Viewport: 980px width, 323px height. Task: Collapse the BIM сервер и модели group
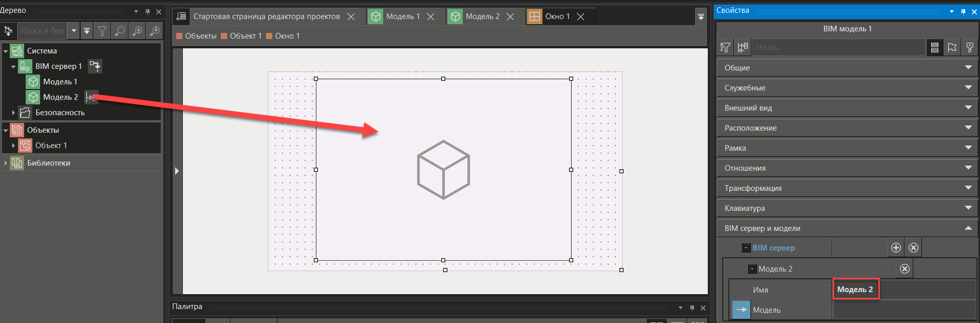coord(847,228)
